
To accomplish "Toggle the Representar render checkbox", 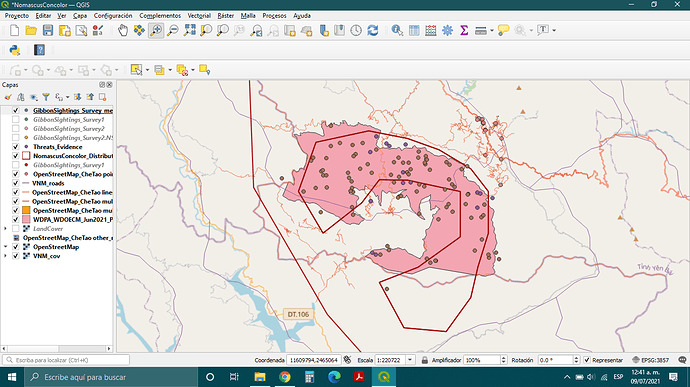I will pyautogui.click(x=587, y=360).
